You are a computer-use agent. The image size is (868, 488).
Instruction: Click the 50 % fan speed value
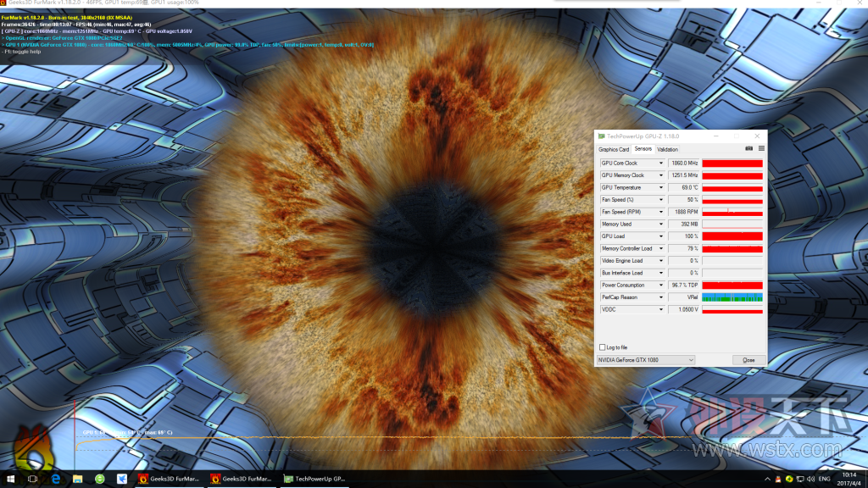pyautogui.click(x=684, y=200)
